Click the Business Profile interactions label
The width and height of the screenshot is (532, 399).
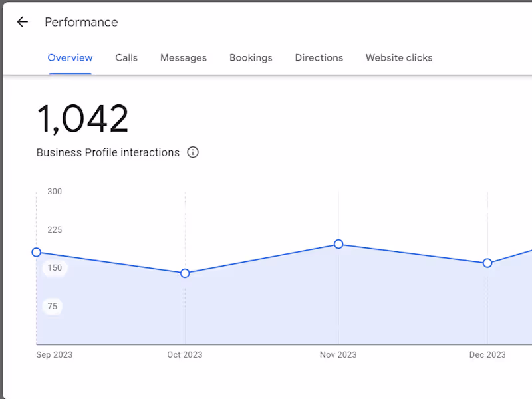(108, 152)
